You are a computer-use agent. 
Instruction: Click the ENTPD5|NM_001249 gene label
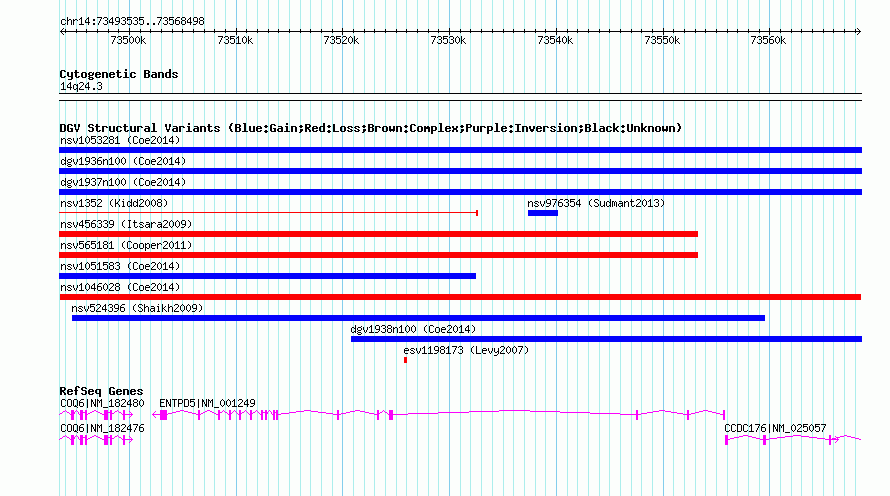[x=207, y=403]
